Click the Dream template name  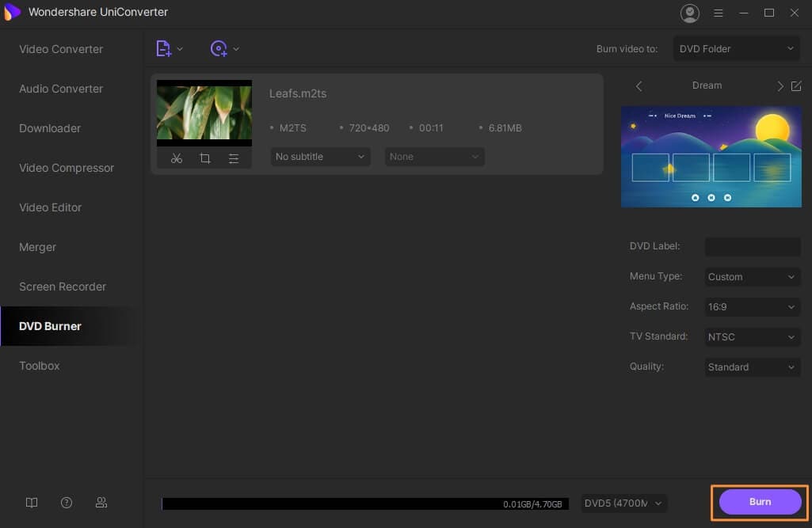point(707,85)
